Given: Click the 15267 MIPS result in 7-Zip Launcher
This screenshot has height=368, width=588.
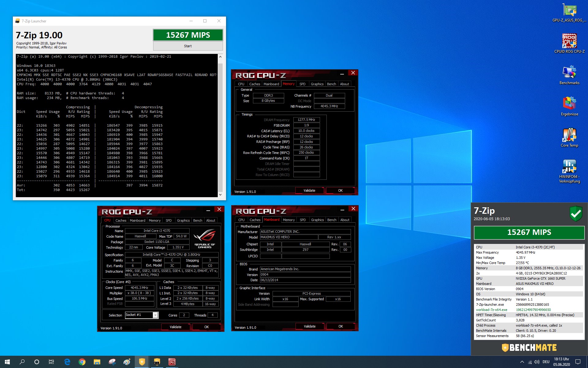Looking at the screenshot, I should click(x=188, y=35).
